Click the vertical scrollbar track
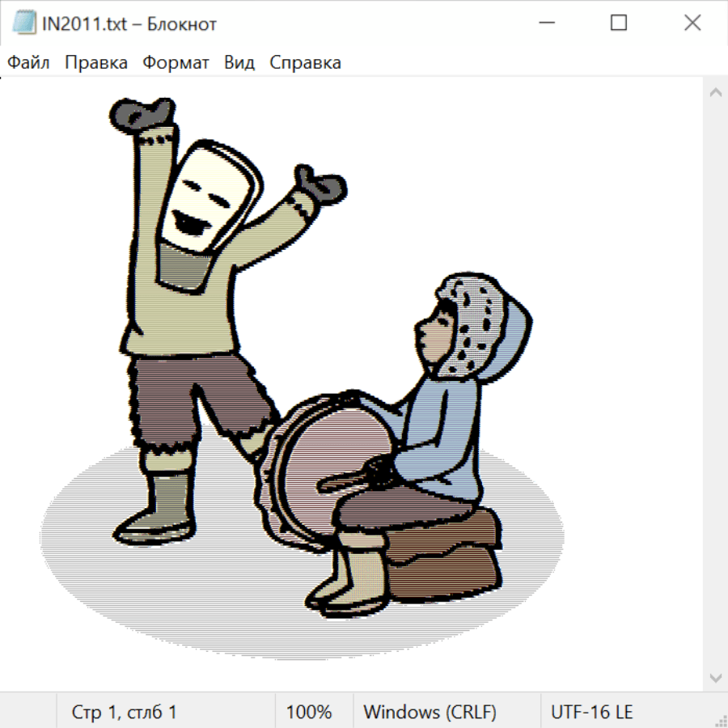 coord(715,384)
